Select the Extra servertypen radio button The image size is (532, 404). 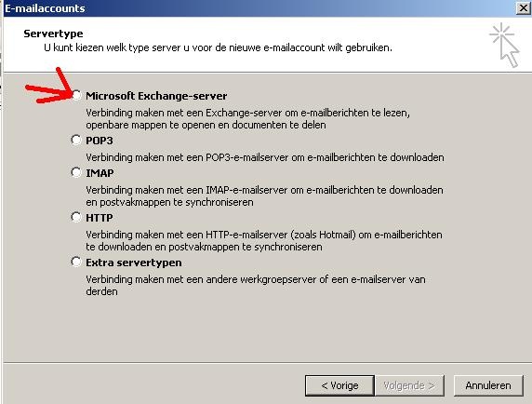point(76,262)
